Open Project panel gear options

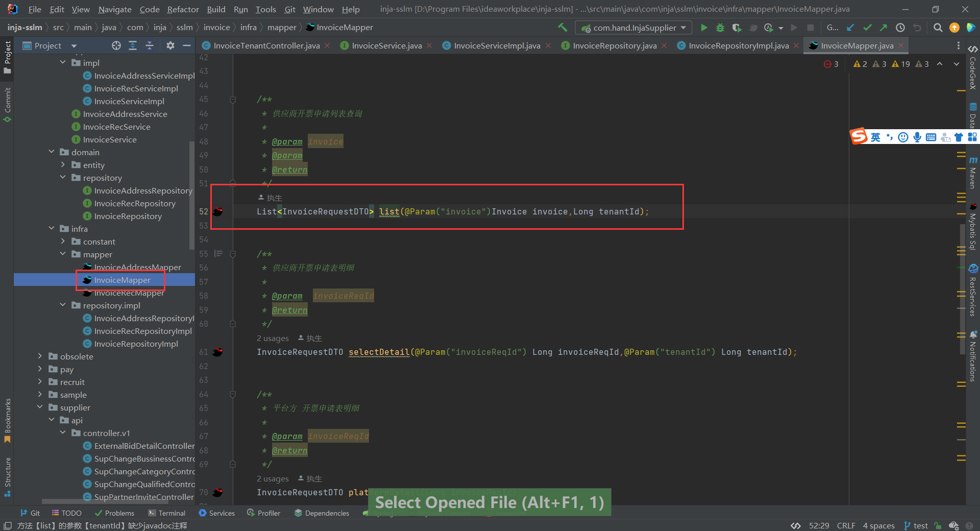point(170,45)
